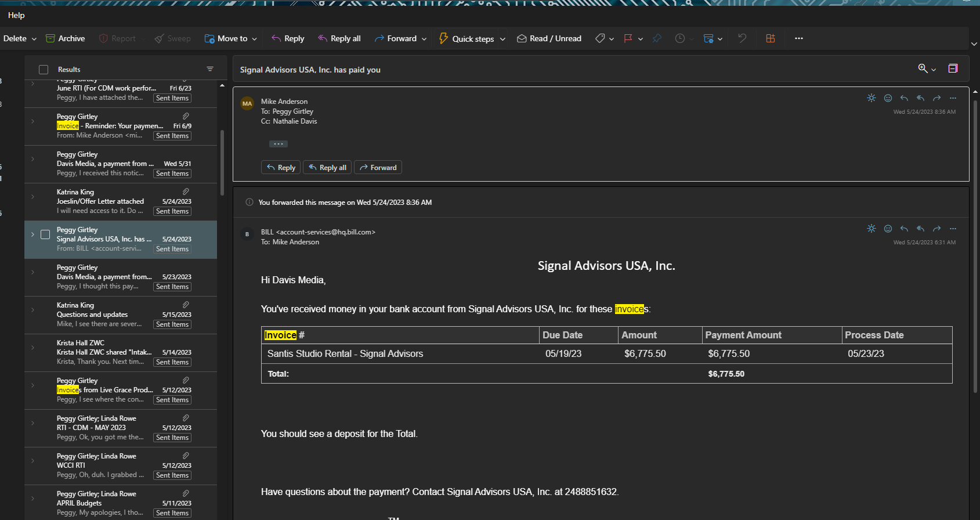Run Quick steps from the toolbar
Viewport: 980px width, 520px height.
coord(467,38)
